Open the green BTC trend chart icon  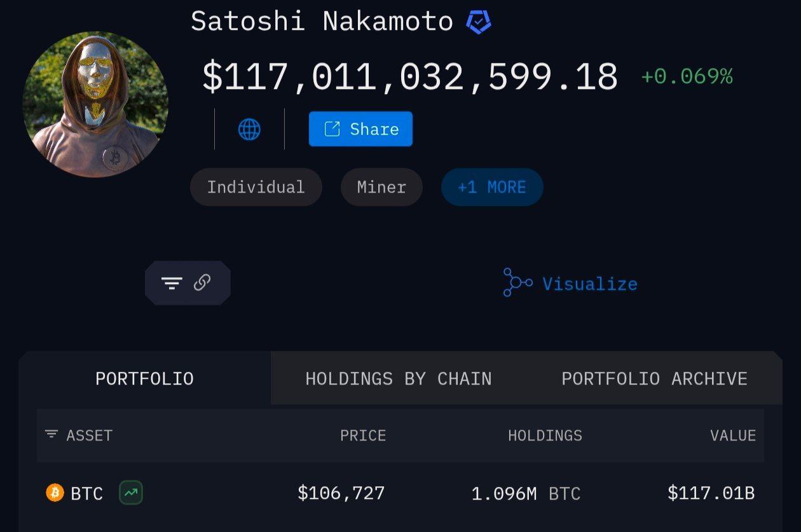coord(131,493)
